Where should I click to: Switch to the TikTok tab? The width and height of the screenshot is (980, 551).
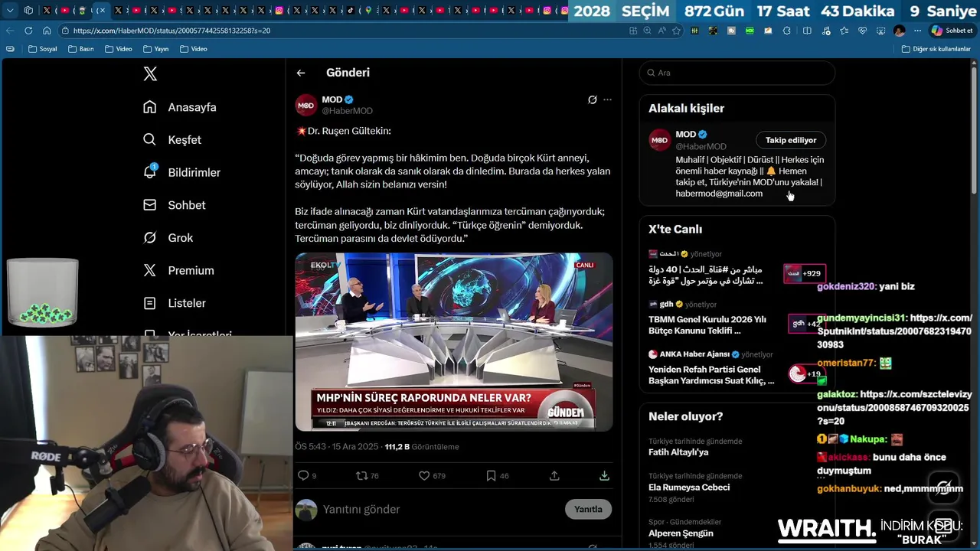[x=351, y=11]
